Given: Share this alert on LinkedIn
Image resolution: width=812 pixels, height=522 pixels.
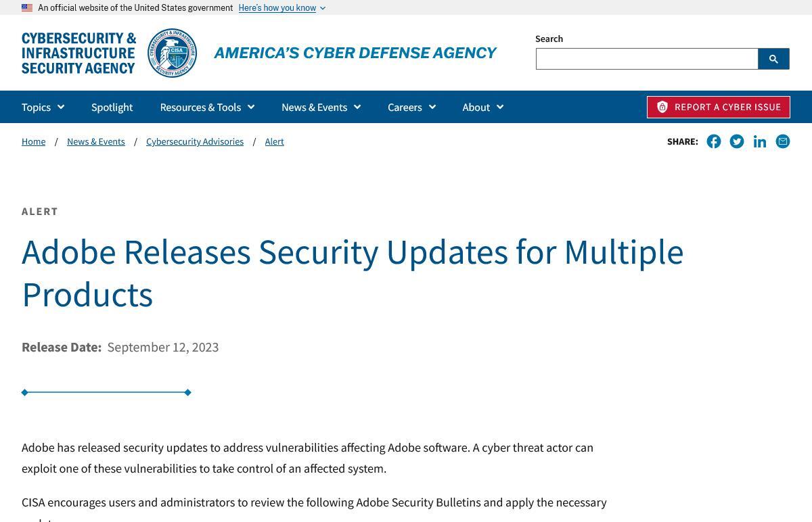Looking at the screenshot, I should point(760,141).
